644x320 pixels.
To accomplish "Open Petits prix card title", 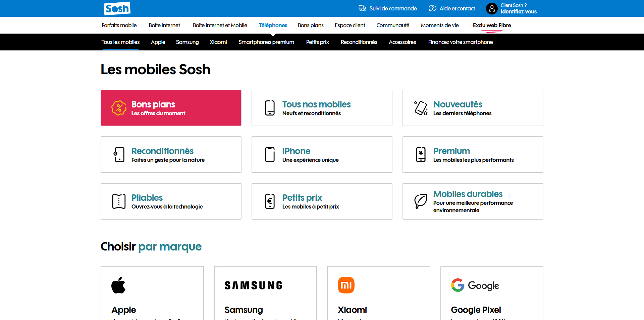I will coord(302,198).
